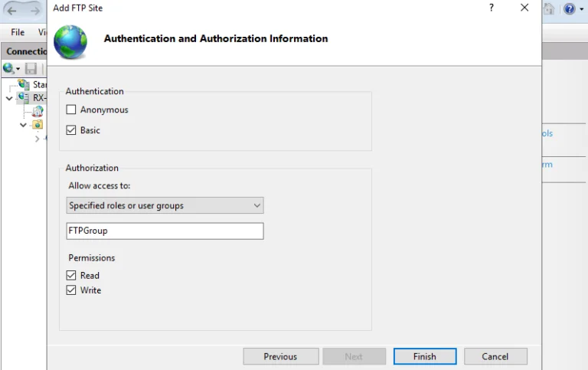The width and height of the screenshot is (588, 370).
Task: Click the FTPGroup text field
Action: click(x=165, y=231)
